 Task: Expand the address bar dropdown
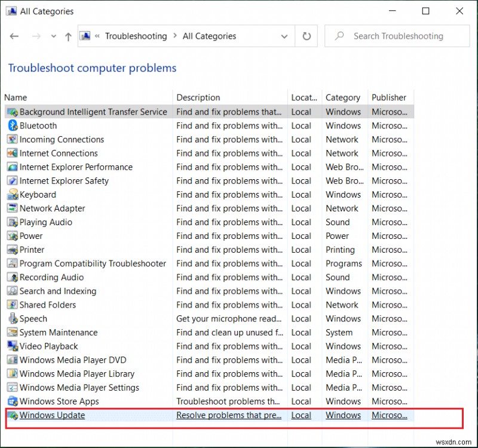[x=284, y=36]
